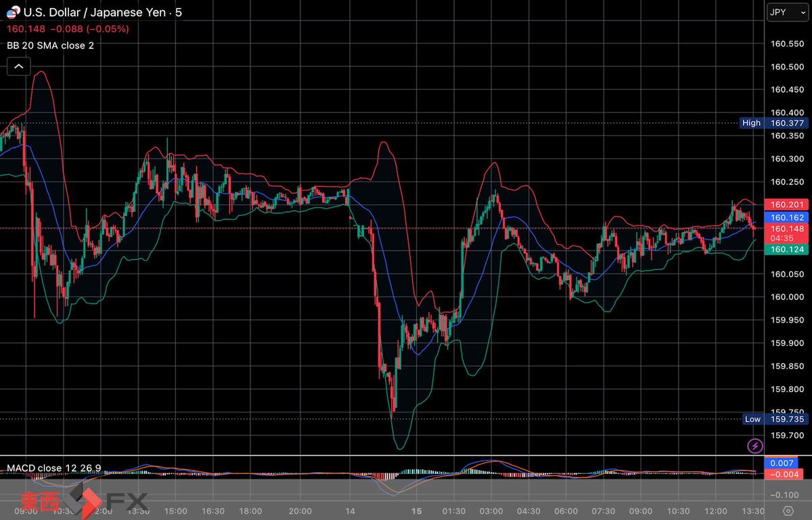Screen dimensions: 812x520
Task: Click the 160.500 price axis label
Action: 787,66
